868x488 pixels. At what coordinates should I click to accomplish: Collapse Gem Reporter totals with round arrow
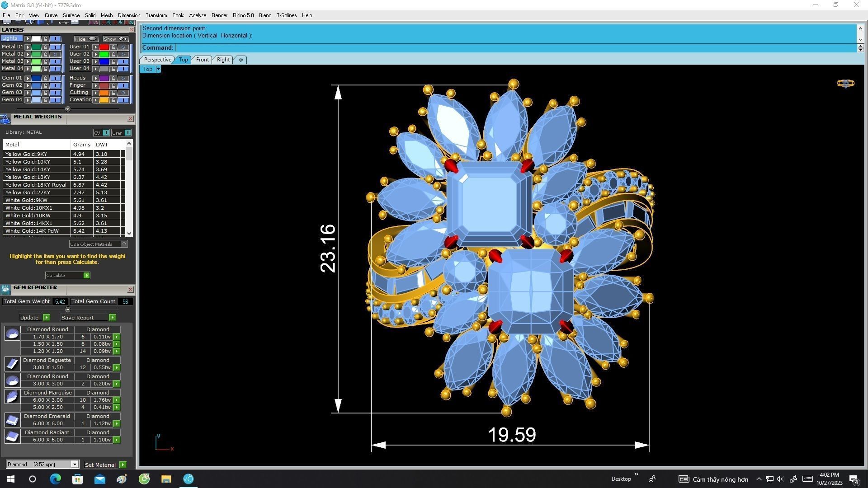pos(67,310)
